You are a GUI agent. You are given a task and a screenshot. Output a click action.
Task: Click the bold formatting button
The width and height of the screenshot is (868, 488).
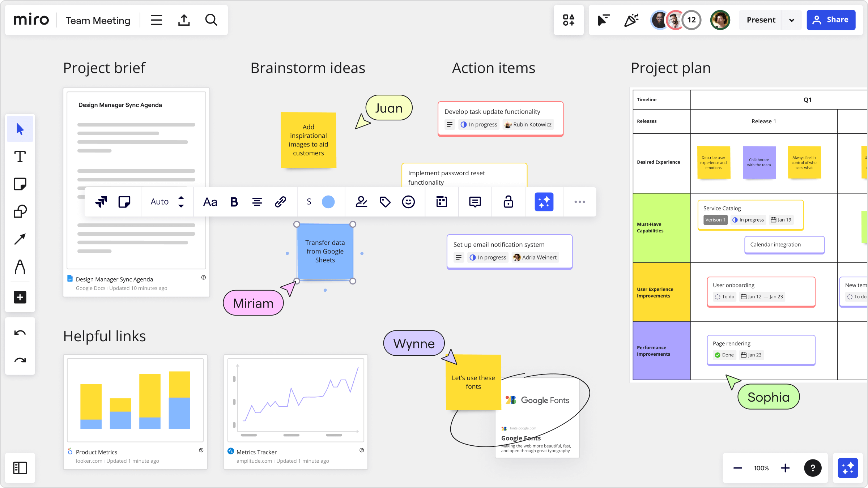[x=234, y=202]
